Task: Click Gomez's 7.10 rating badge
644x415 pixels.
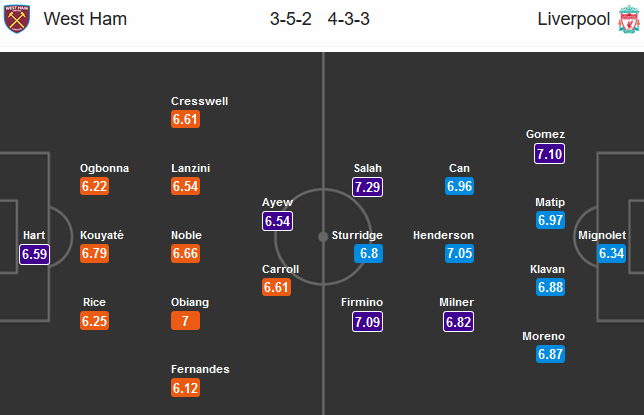Action: (549, 154)
